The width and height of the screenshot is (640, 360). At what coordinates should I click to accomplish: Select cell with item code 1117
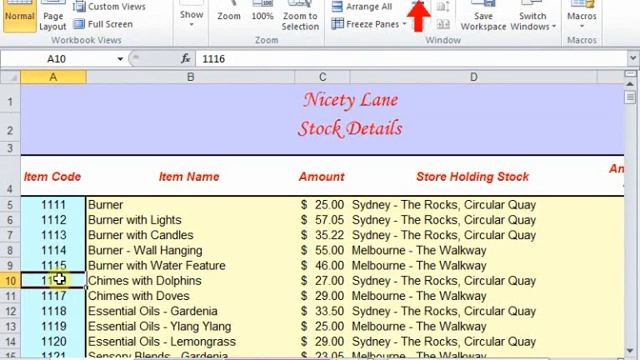[53, 296]
